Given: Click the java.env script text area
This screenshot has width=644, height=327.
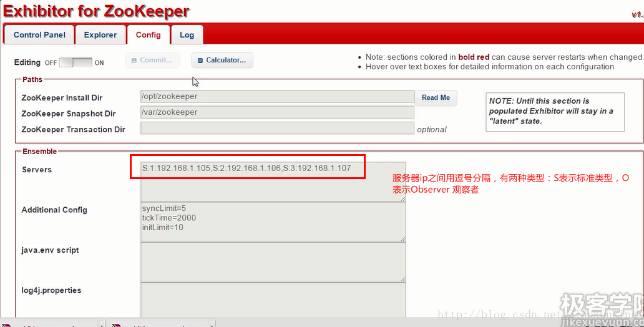Looking at the screenshot, I should (x=273, y=262).
